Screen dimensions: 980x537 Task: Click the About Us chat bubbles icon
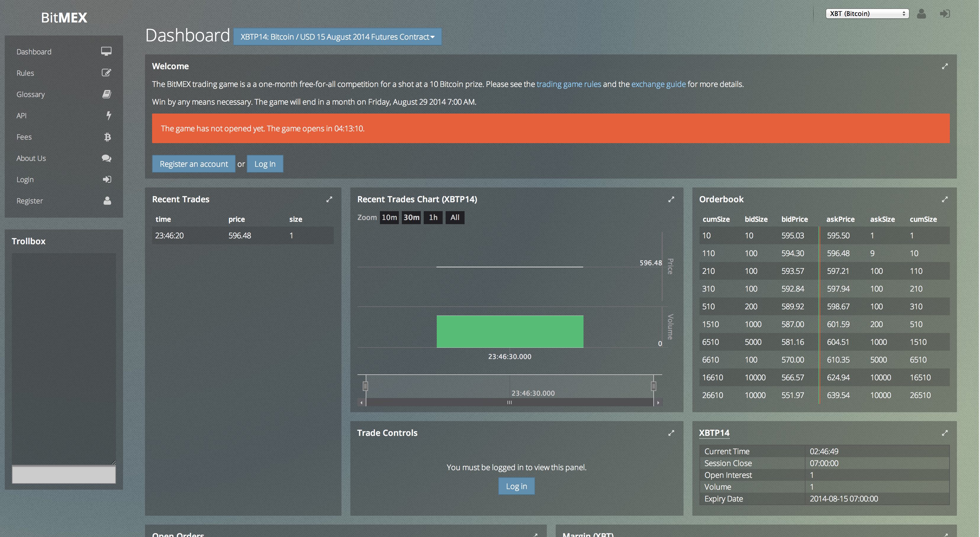pos(107,158)
